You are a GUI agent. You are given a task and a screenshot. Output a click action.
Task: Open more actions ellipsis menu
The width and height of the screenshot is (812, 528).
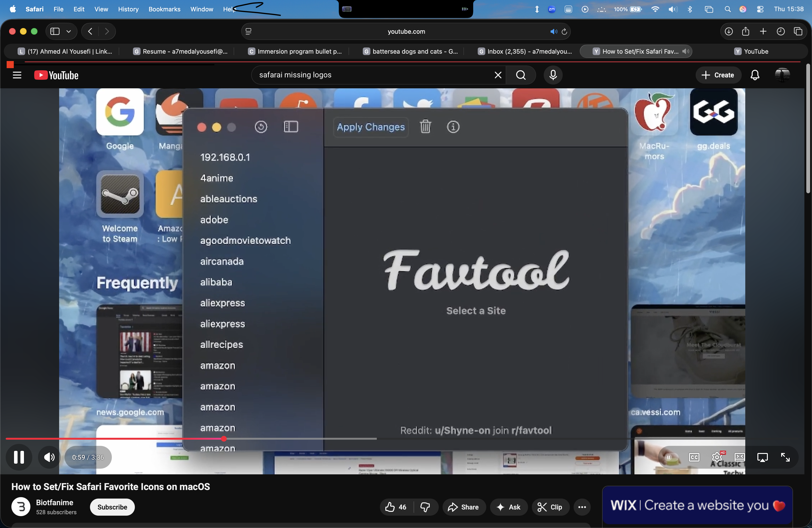click(x=582, y=507)
